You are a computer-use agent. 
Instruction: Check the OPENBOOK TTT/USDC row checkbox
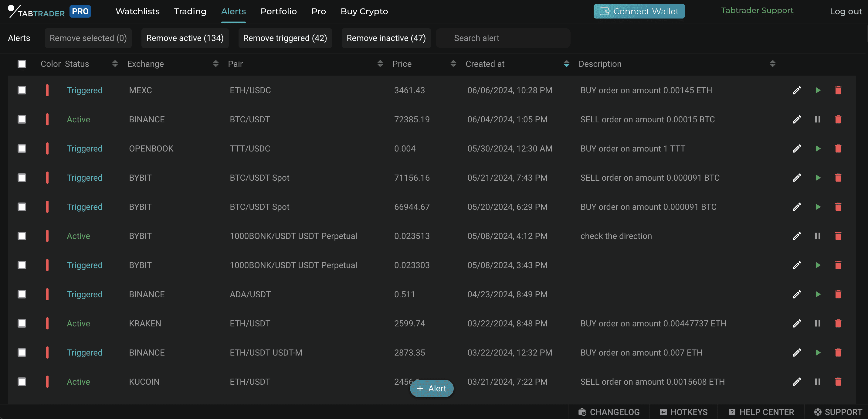pos(22,149)
